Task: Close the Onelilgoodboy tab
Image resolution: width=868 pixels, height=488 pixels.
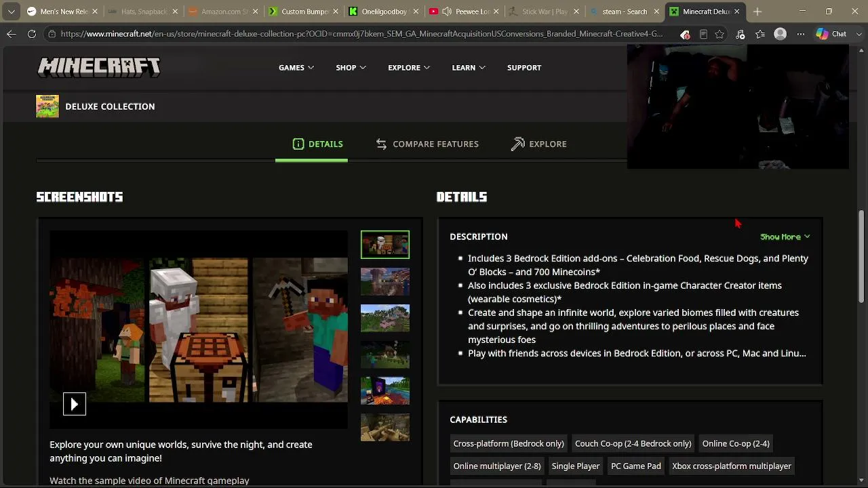Action: (x=415, y=12)
